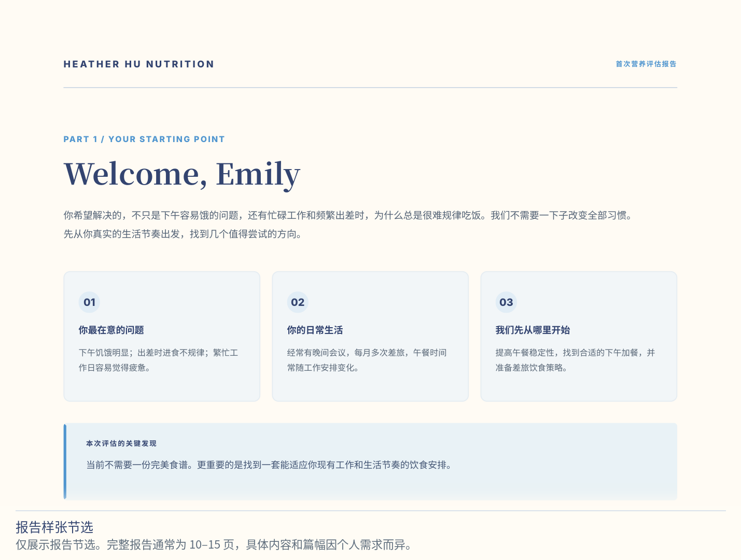The width and height of the screenshot is (741, 560).
Task: Click the 经常有晚间会议 card description text
Action: (x=367, y=360)
